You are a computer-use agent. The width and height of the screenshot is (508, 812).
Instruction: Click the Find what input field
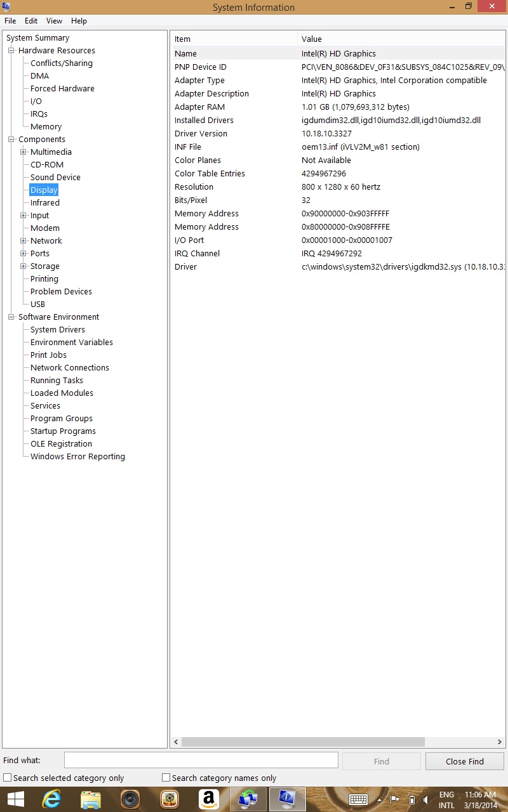pos(201,761)
